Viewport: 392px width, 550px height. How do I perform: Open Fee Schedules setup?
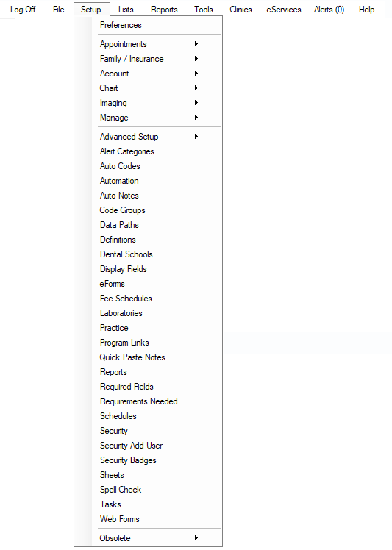(x=148, y=299)
